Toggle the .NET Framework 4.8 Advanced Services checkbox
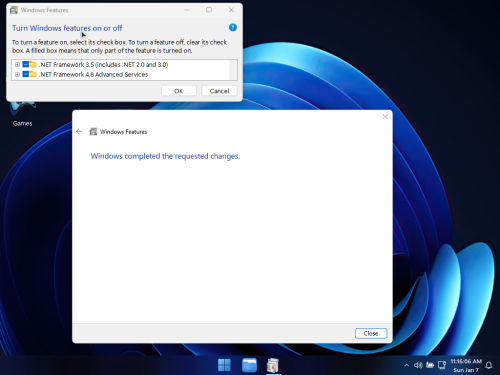The height and width of the screenshot is (375, 500). click(x=25, y=74)
